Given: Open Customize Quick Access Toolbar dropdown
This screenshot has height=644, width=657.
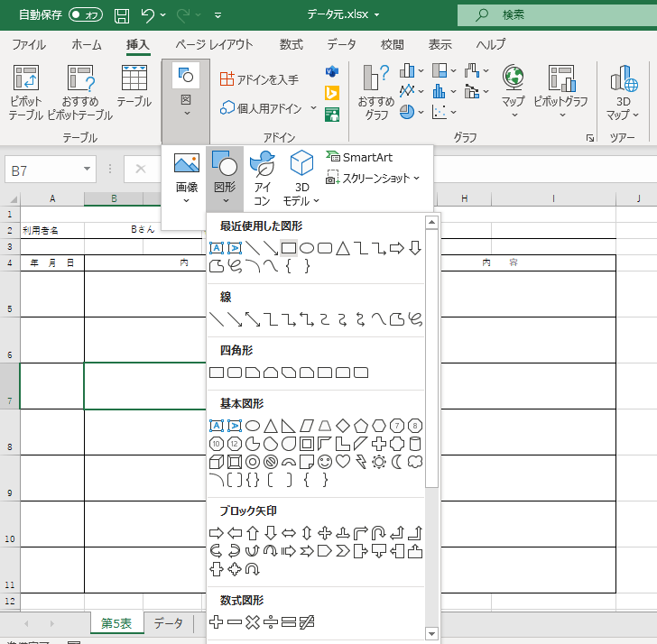Looking at the screenshot, I should click(217, 15).
